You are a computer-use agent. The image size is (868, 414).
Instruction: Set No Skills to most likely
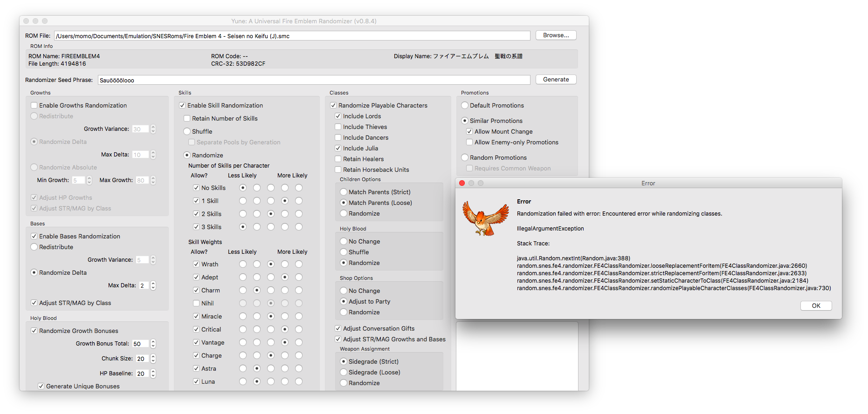pyautogui.click(x=299, y=188)
